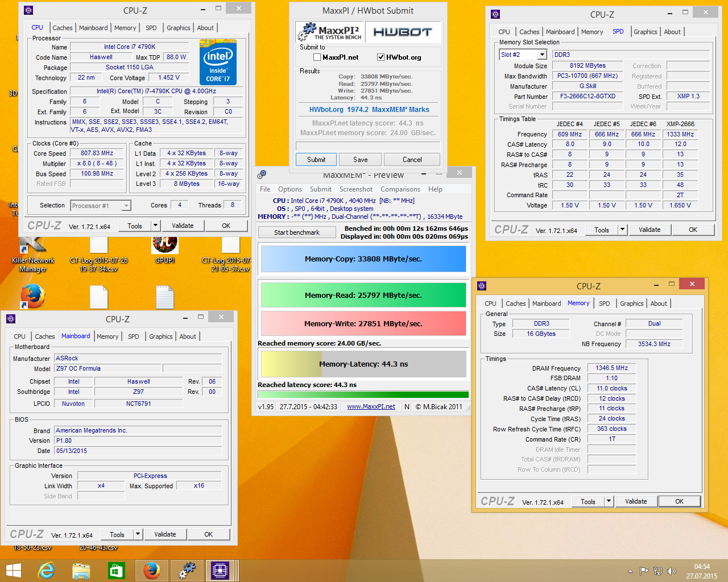728x582 pixels.
Task: Launch Internet Explorer from the taskbar
Action: [x=46, y=570]
